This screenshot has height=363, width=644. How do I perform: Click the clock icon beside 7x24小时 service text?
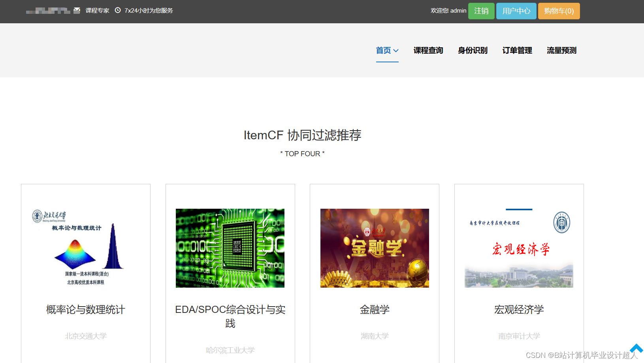[x=118, y=10]
